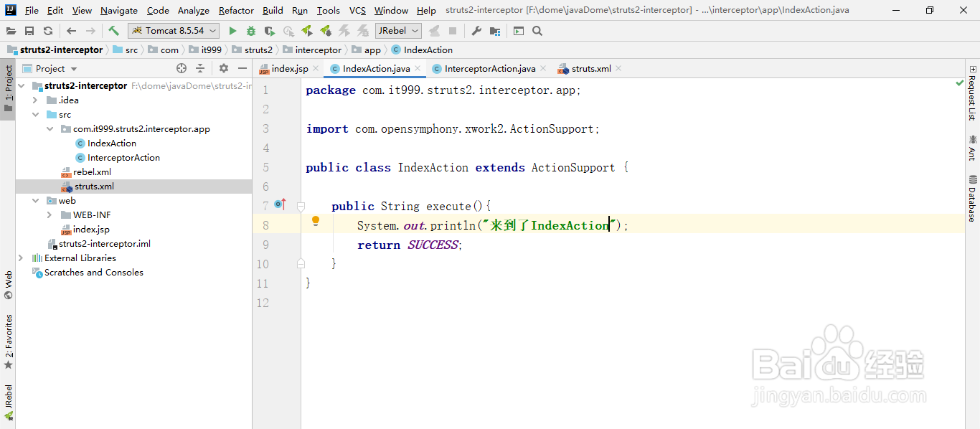Image resolution: width=980 pixels, height=429 pixels.
Task: Build project with the hammer icon
Action: 113,31
